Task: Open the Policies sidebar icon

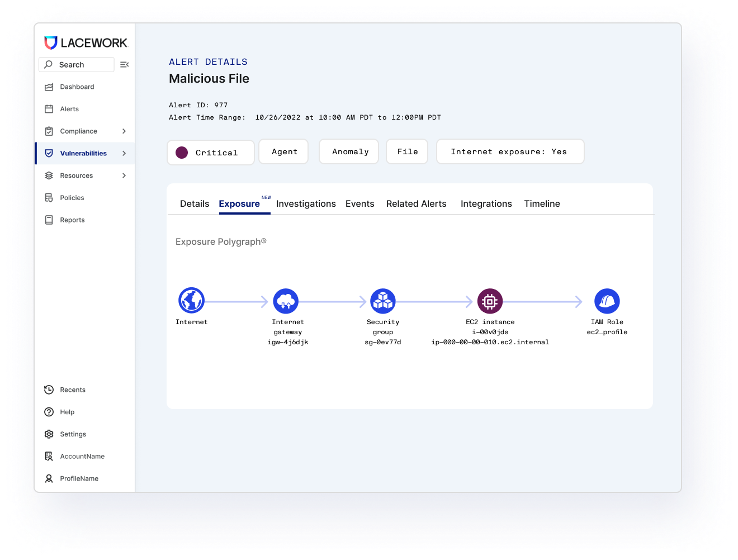Action: coord(50,197)
